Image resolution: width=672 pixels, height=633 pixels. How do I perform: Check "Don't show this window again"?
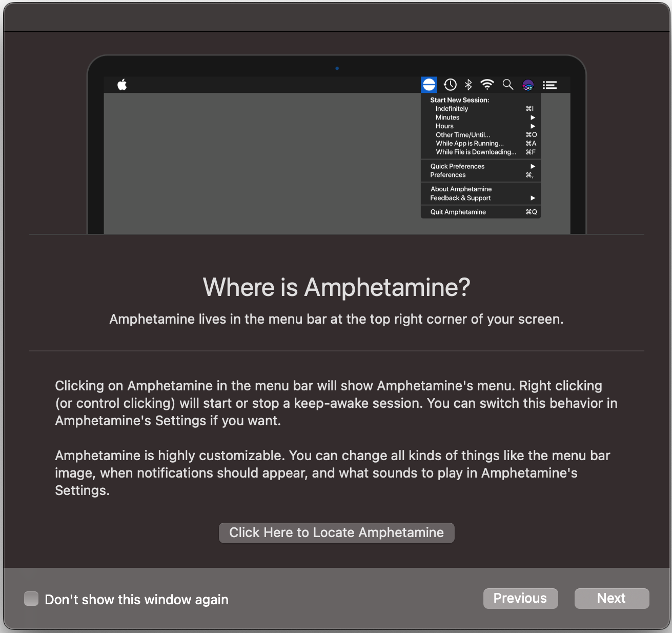(x=31, y=599)
